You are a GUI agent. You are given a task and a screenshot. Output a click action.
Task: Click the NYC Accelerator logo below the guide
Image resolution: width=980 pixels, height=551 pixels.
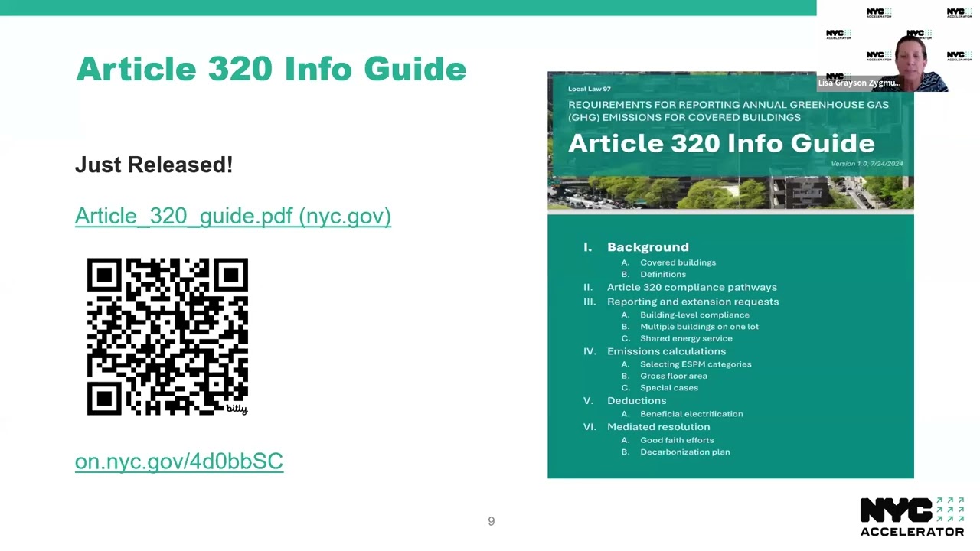pyautogui.click(x=912, y=516)
